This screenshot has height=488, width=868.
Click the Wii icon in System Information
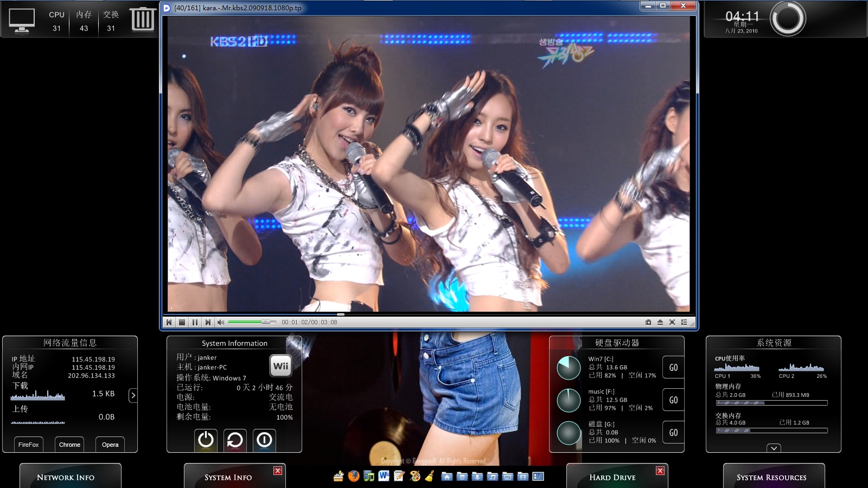tap(281, 366)
